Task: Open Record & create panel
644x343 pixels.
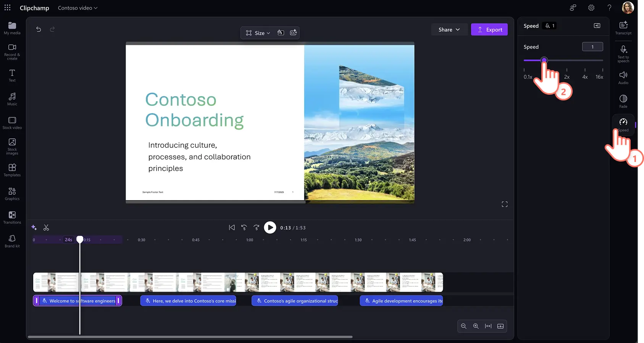Action: [12, 52]
